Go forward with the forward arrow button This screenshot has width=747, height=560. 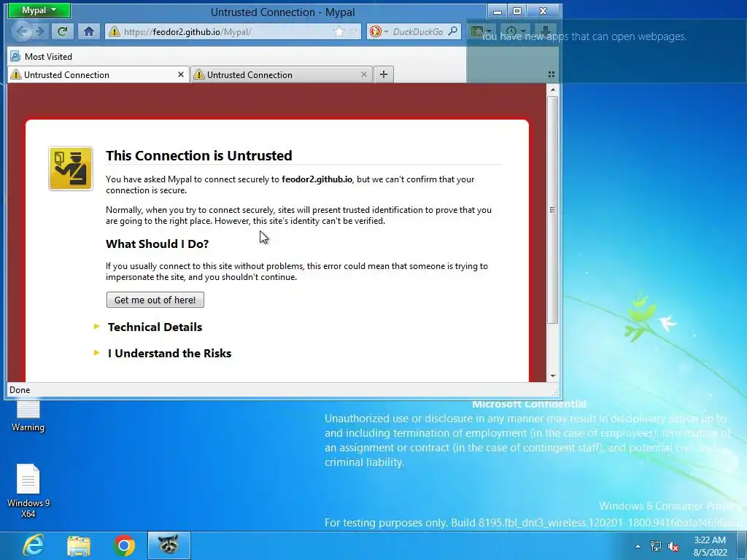coord(39,31)
